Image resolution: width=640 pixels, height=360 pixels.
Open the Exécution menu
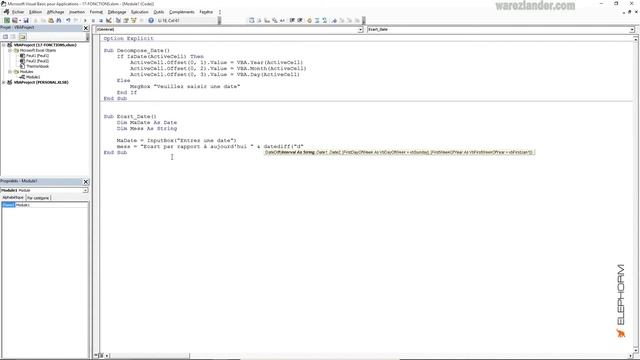click(140, 12)
